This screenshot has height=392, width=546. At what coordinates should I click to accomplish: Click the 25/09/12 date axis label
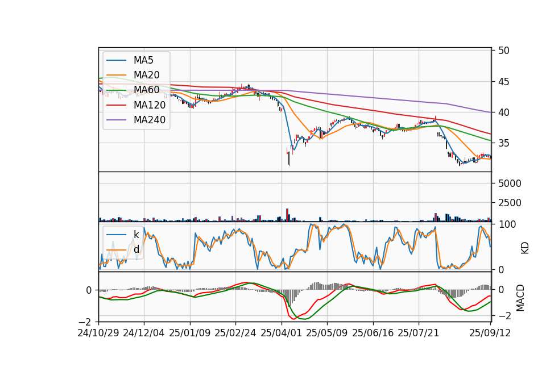(x=490, y=333)
